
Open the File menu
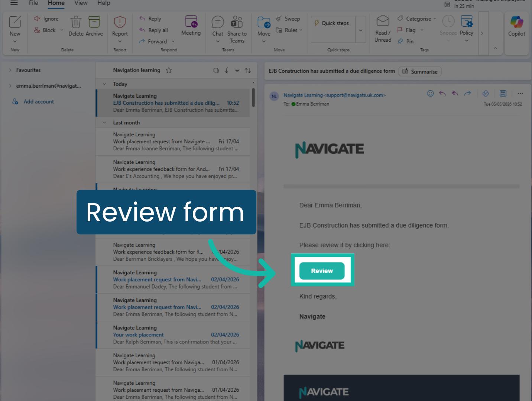click(x=33, y=3)
